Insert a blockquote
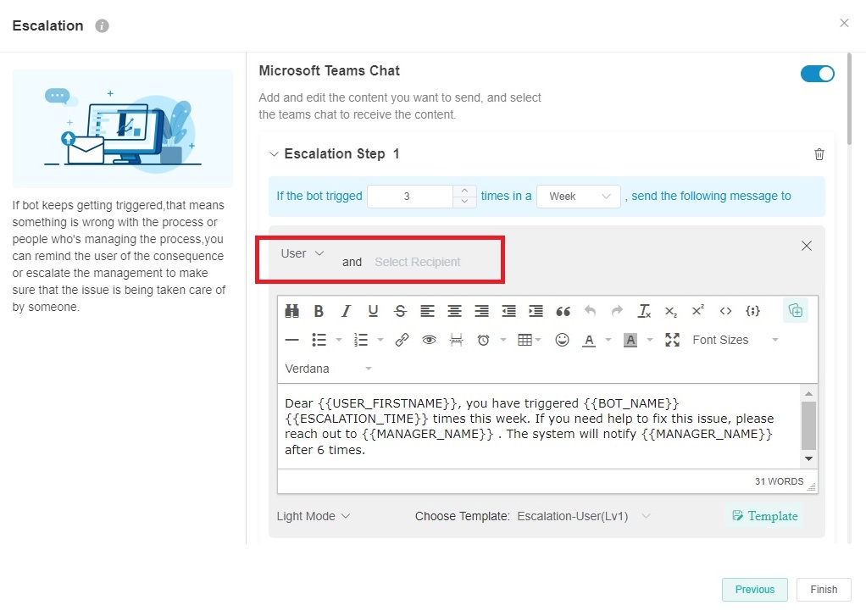The width and height of the screenshot is (866, 616). pos(563,311)
